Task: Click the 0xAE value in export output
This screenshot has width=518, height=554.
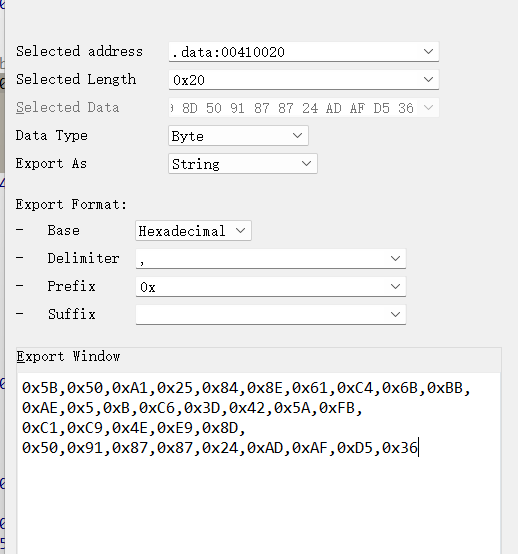Action: 40,408
